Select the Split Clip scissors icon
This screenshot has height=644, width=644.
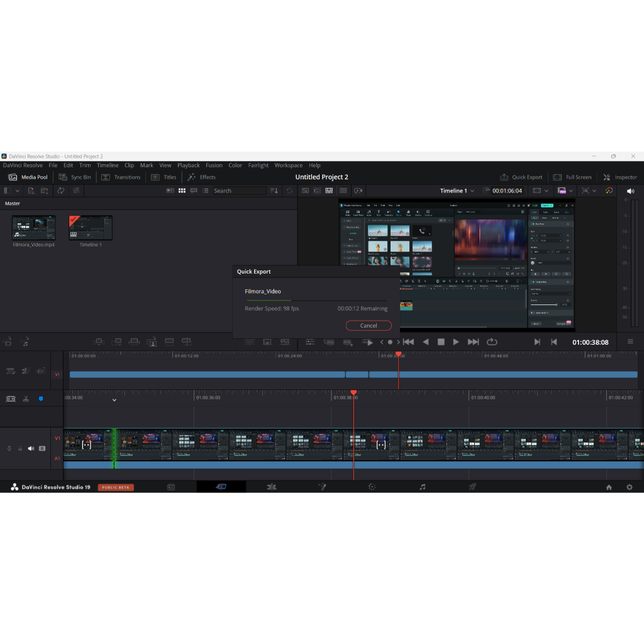26,399
